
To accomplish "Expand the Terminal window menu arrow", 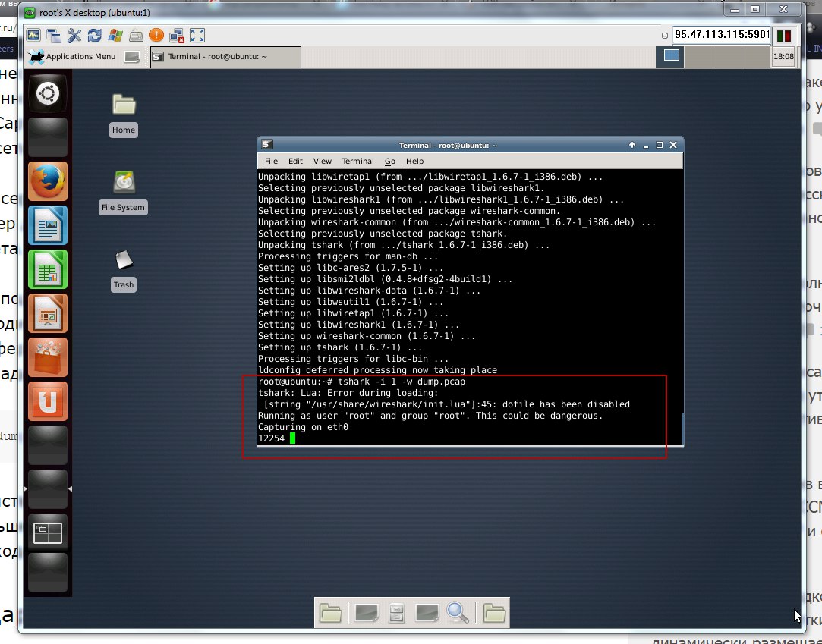I will pyautogui.click(x=631, y=145).
